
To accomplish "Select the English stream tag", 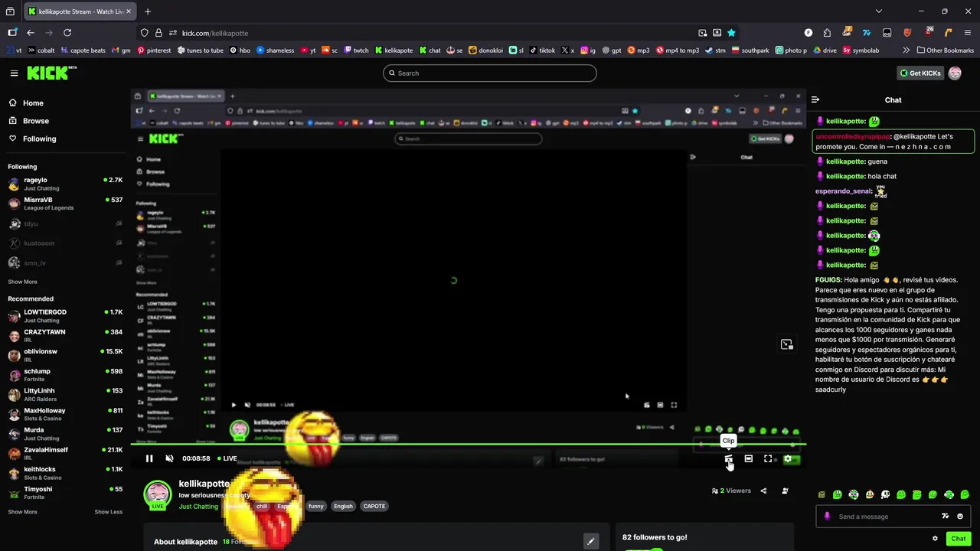I will [x=343, y=506].
